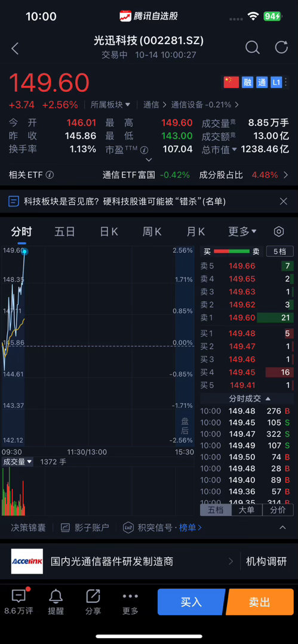Open 通信ETF富国 link
Screen dimensions: 298x644
(129, 175)
